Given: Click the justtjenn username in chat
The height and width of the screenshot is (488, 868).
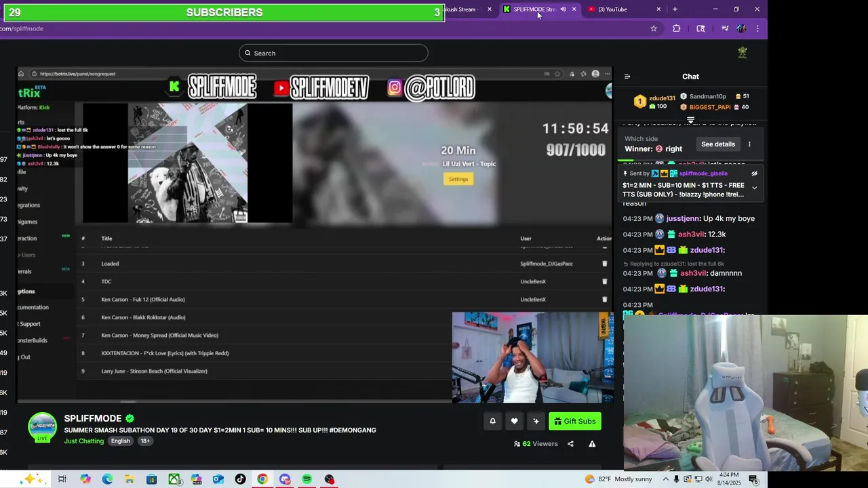Looking at the screenshot, I should coord(683,219).
